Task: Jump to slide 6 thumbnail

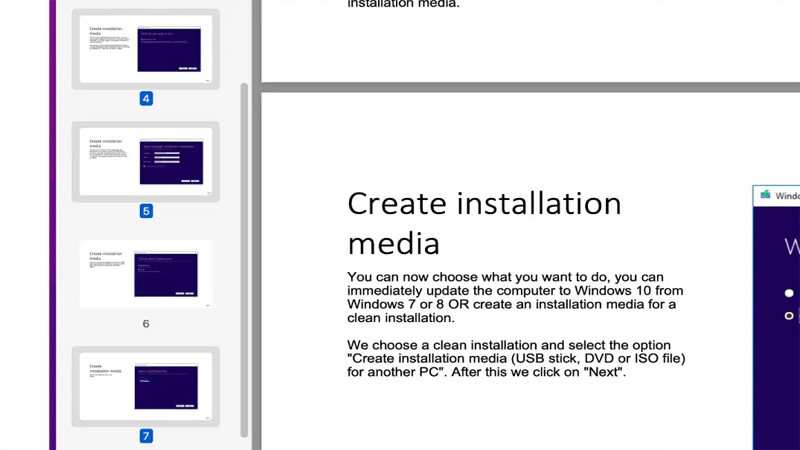Action: (x=146, y=273)
